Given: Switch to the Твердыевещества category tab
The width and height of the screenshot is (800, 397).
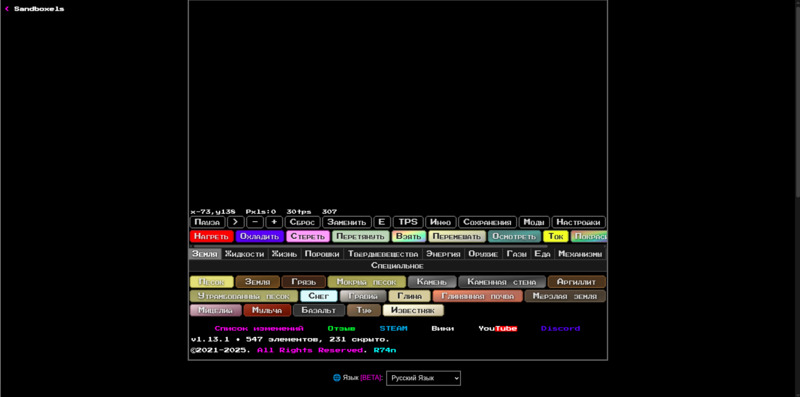Looking at the screenshot, I should [383, 254].
